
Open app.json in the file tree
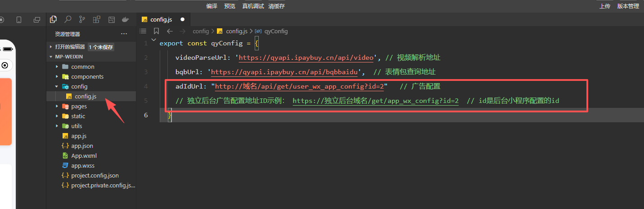pyautogui.click(x=82, y=146)
